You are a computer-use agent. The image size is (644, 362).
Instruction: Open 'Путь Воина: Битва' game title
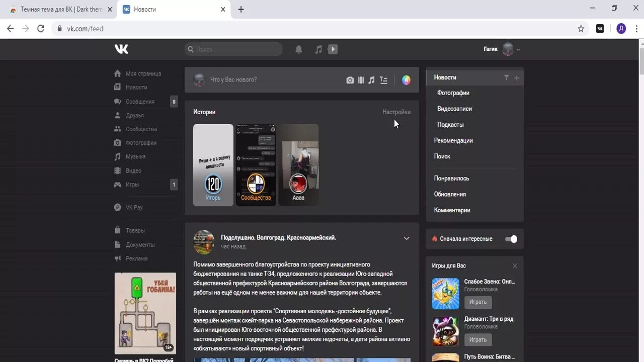(490, 356)
